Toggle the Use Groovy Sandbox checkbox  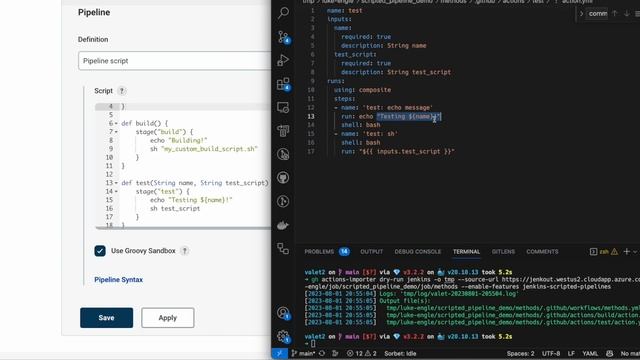[x=100, y=251]
